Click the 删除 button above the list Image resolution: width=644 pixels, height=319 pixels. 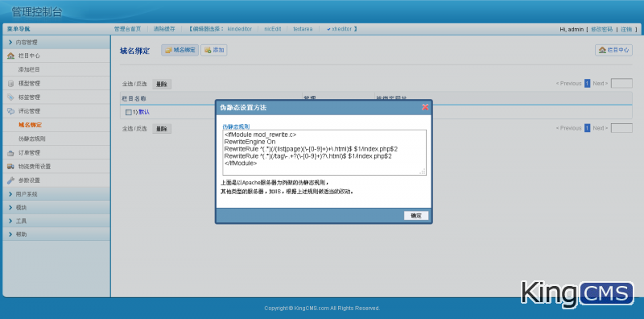162,84
